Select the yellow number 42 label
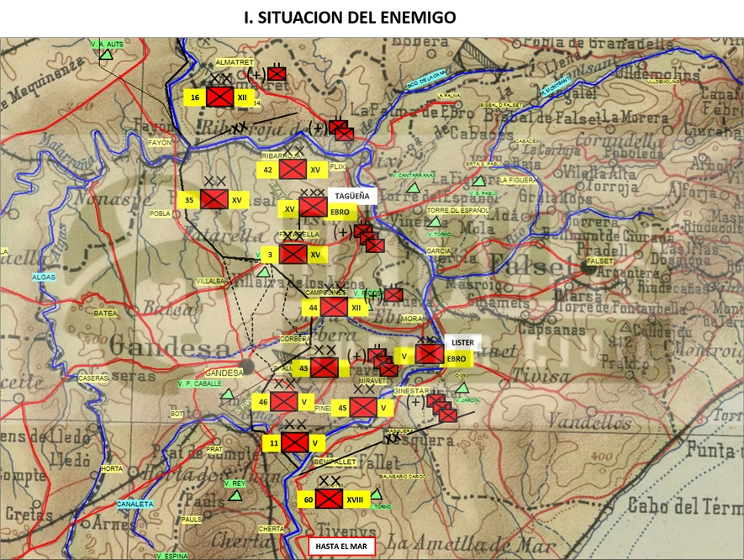 click(268, 171)
